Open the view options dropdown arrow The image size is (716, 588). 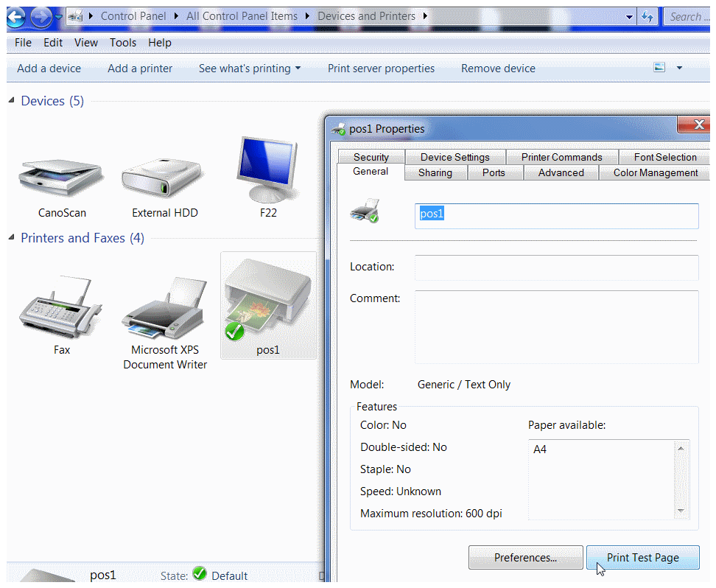[x=679, y=68]
